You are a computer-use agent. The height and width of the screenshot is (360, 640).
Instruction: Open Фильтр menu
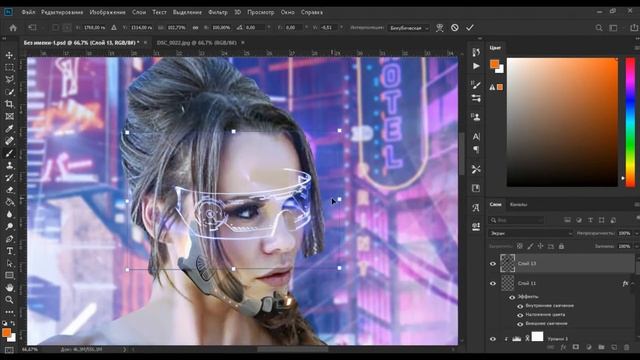coord(218,12)
